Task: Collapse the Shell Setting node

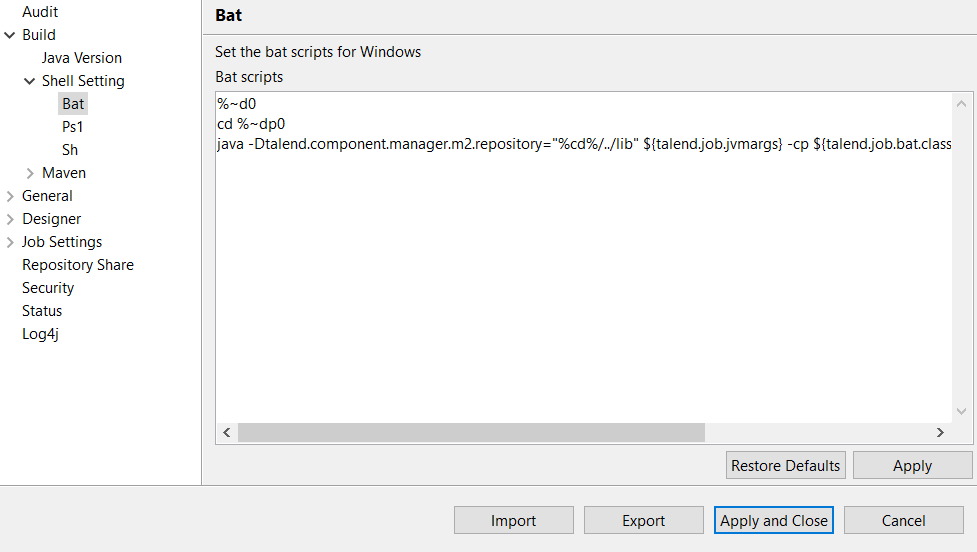Action: (x=30, y=81)
